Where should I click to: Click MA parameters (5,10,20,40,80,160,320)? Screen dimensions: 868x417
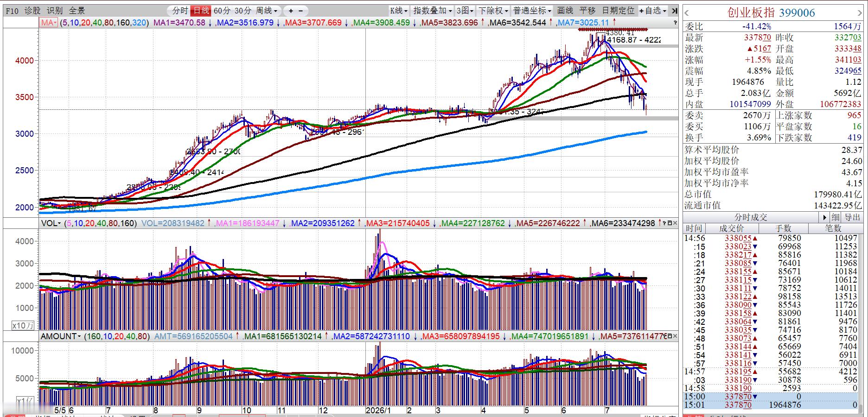(x=104, y=23)
